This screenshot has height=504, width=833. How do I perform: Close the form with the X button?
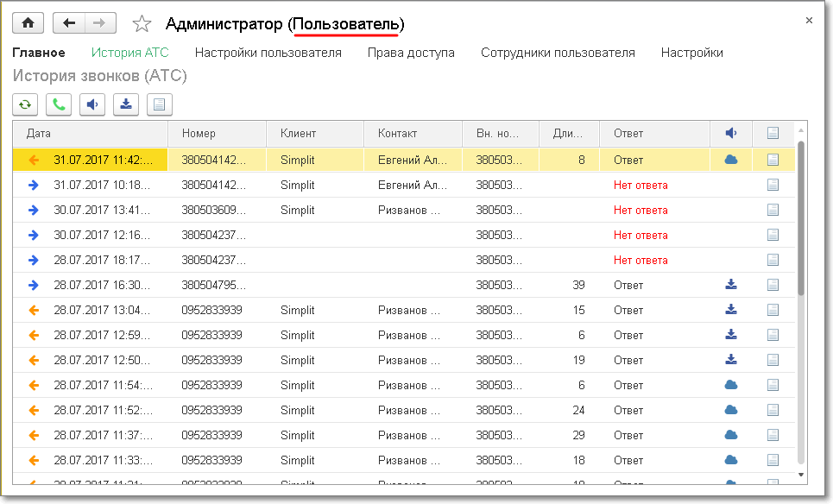[809, 20]
